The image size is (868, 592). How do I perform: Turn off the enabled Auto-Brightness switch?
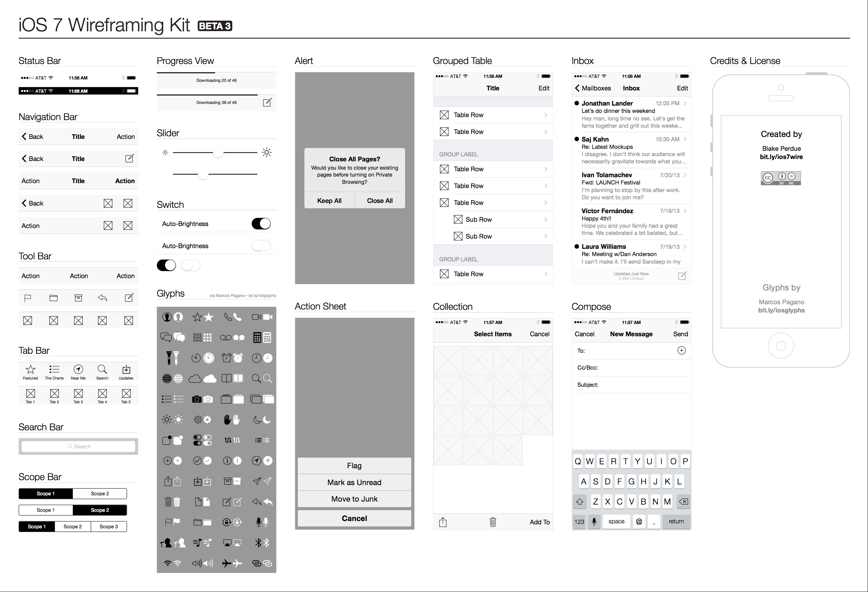[x=261, y=223]
